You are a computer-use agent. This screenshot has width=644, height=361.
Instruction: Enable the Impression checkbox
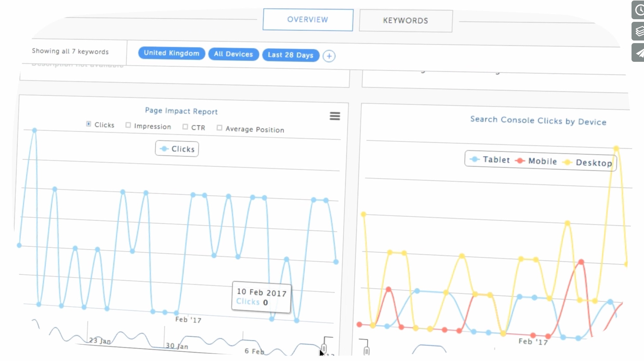128,125
